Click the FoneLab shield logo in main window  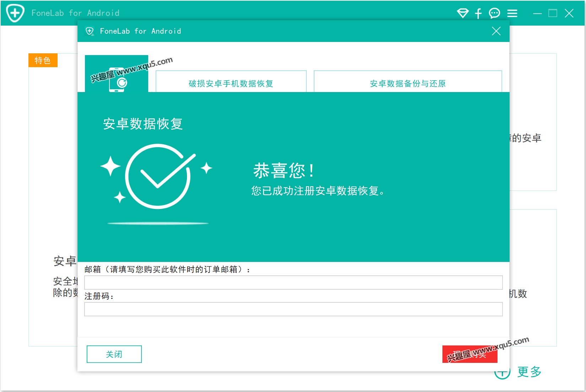click(15, 13)
